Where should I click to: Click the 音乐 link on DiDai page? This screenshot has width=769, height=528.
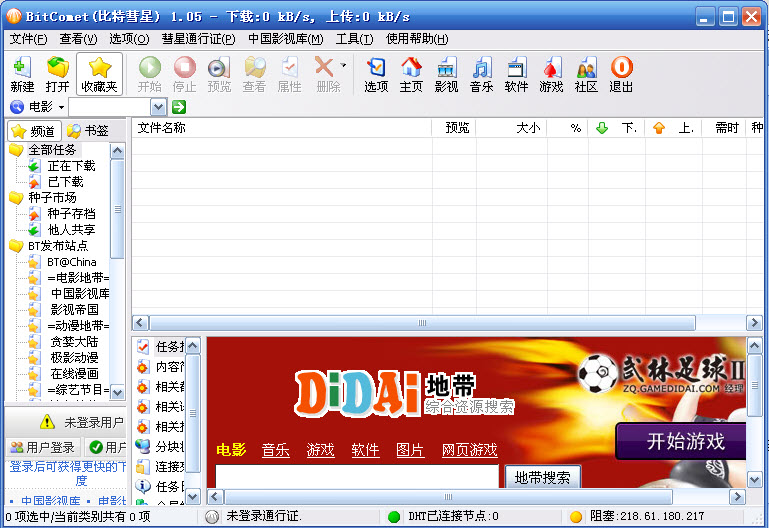[275, 450]
